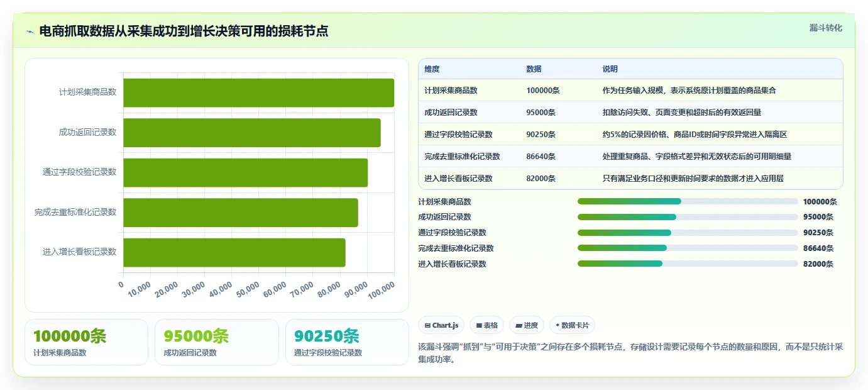Click the 50,000 tick on the x-axis
The width and height of the screenshot is (868, 390).
point(249,289)
